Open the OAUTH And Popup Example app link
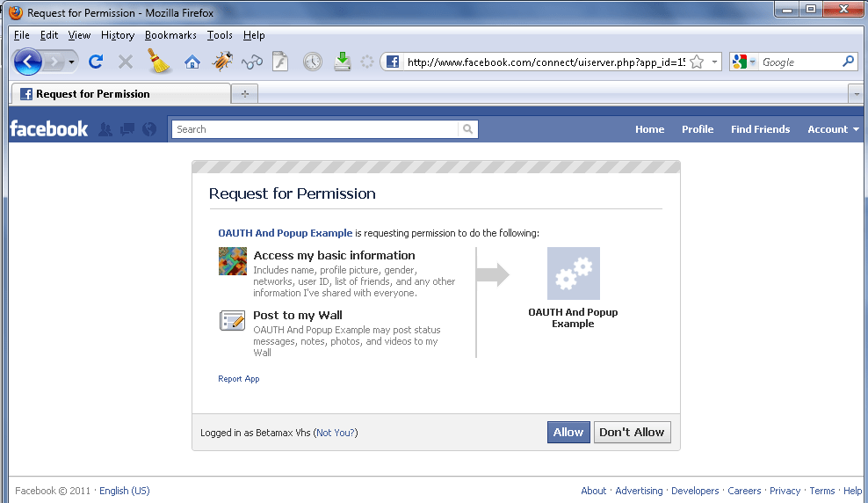 tap(286, 233)
